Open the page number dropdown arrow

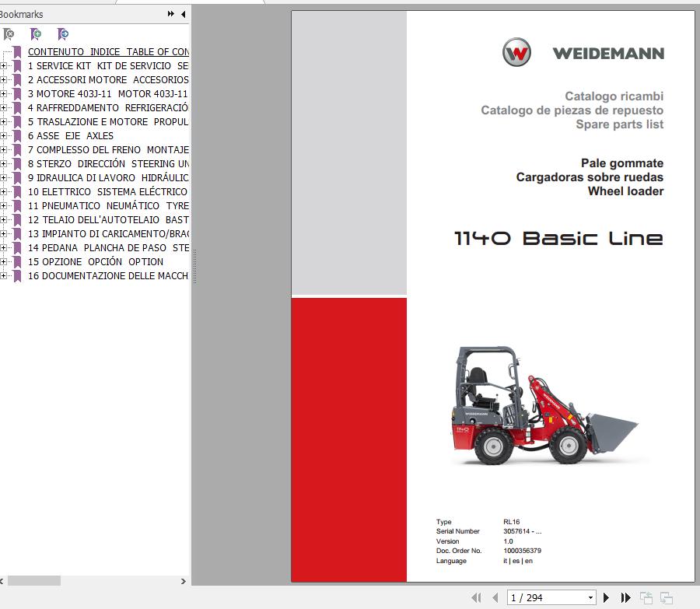(590, 597)
